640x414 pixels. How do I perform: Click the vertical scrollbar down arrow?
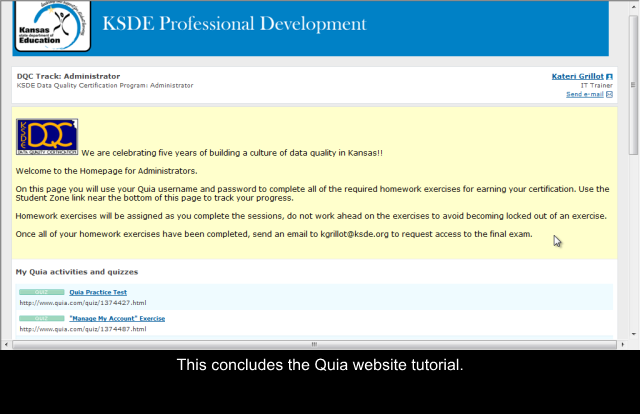tap(633, 334)
